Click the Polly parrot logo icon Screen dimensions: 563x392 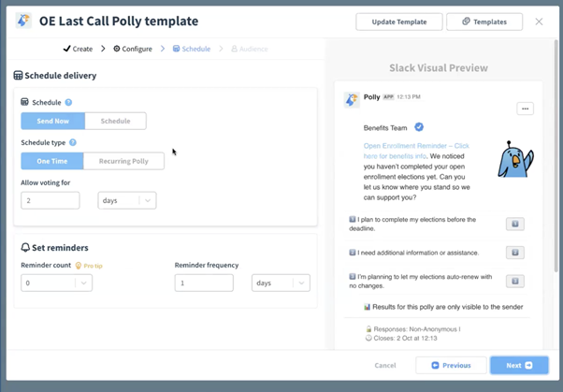(23, 21)
